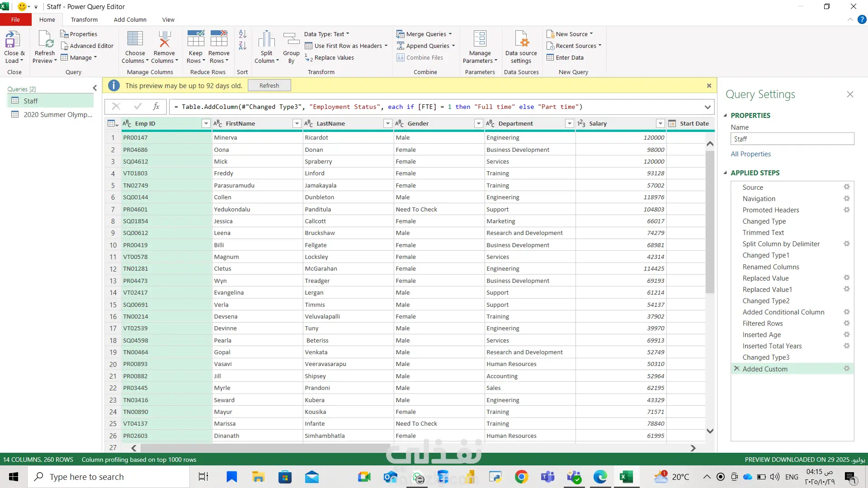The width and height of the screenshot is (868, 488).
Task: Click gear icon for Filtered Rows step
Action: 847,323
